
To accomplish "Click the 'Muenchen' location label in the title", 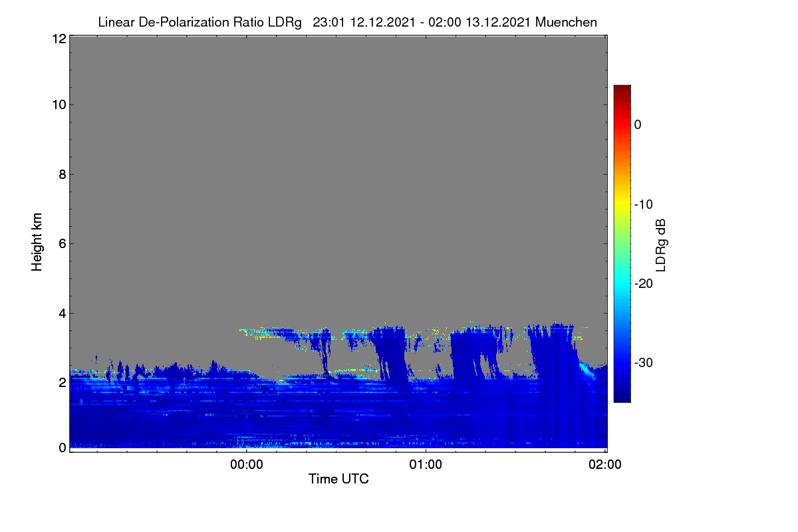I will 566,23.
